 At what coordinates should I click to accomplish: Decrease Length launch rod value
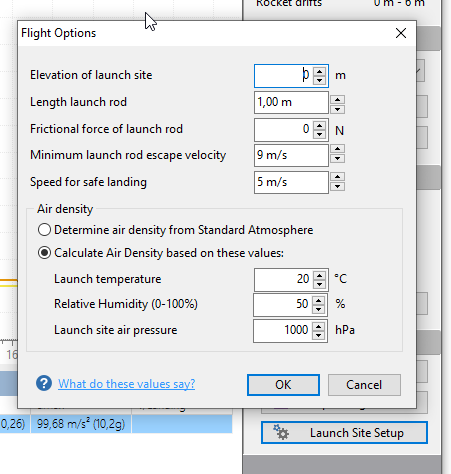(x=338, y=109)
